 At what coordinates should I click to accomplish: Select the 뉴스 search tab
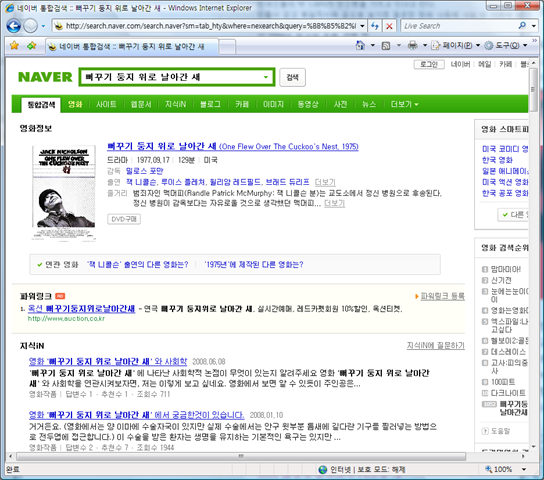pyautogui.click(x=369, y=104)
